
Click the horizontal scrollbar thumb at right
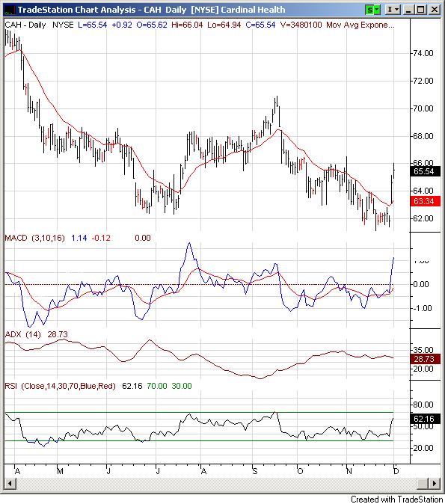tap(423, 483)
